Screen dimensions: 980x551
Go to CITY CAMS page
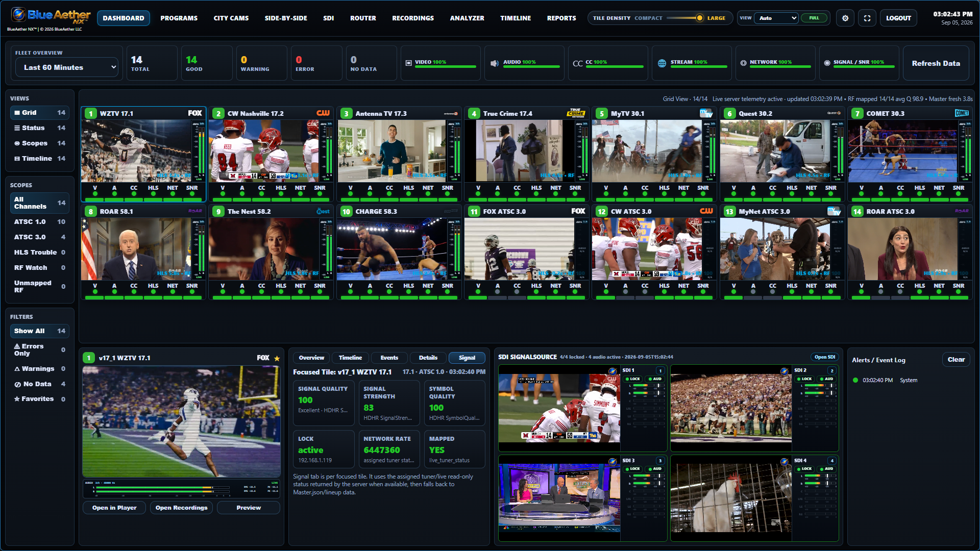point(231,18)
